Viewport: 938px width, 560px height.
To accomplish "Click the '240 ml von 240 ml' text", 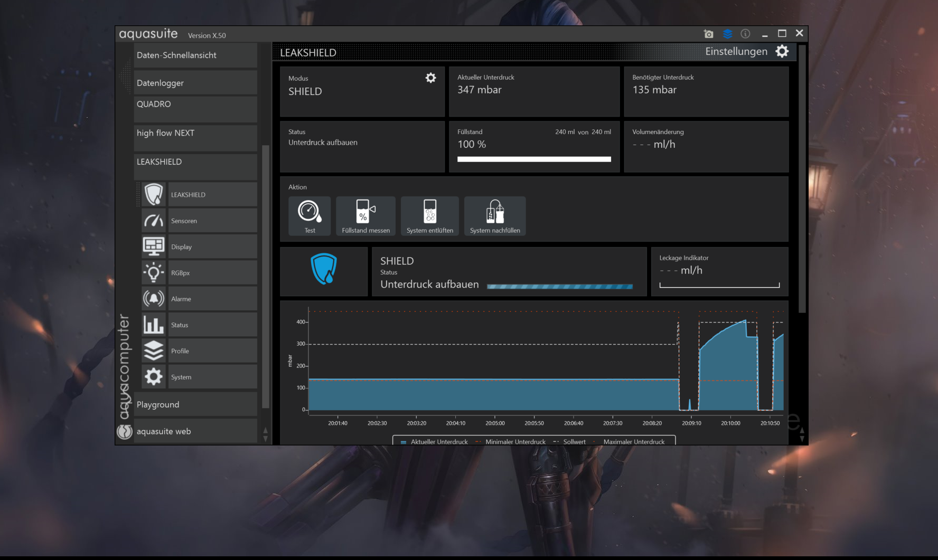I will [x=583, y=132].
